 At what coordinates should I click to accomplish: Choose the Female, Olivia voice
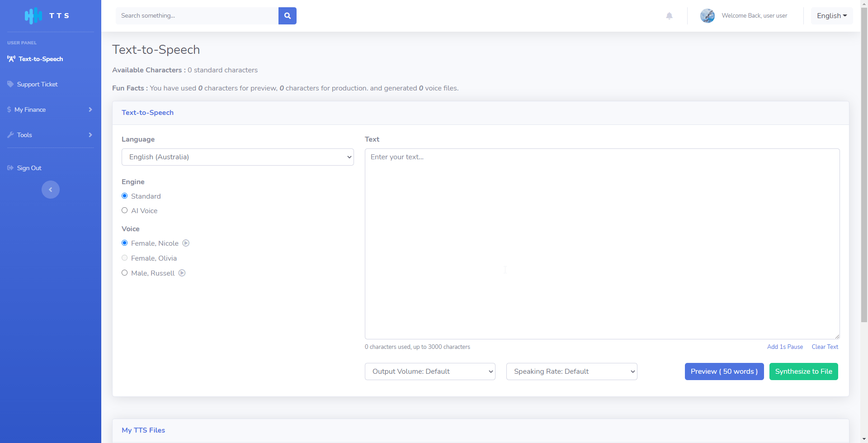(x=124, y=257)
